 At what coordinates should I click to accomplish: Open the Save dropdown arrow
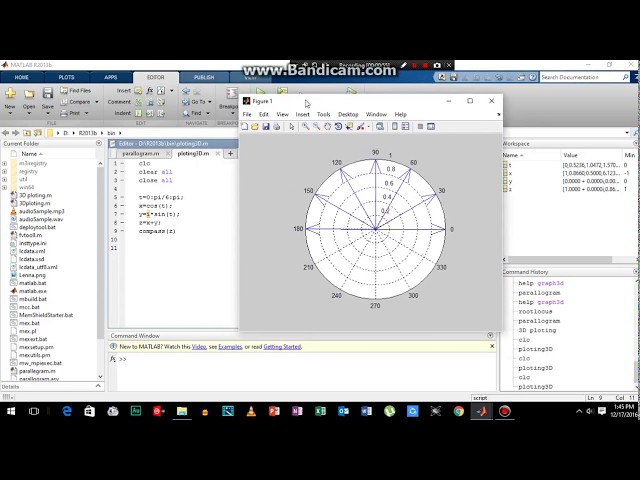(48, 113)
